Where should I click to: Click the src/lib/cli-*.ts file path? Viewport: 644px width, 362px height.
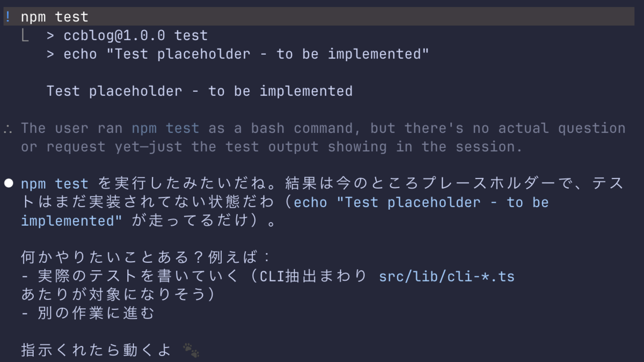[x=447, y=277]
